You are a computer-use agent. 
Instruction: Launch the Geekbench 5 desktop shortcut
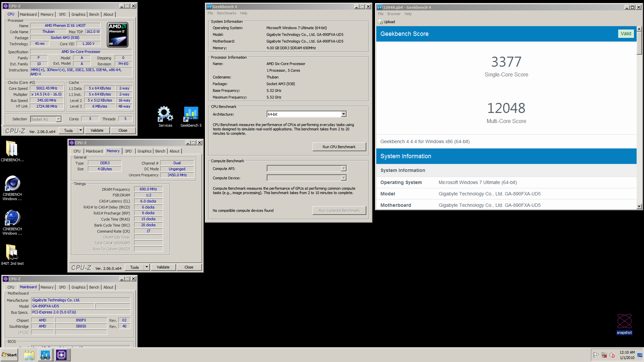tap(191, 117)
